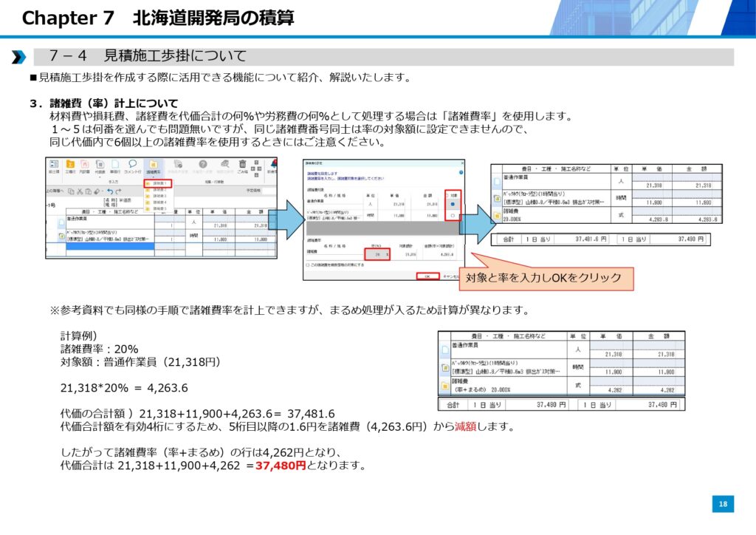This screenshot has width=756, height=535.
Task: Pick 諸雑費 3 from the menu list
Action: pos(159,196)
